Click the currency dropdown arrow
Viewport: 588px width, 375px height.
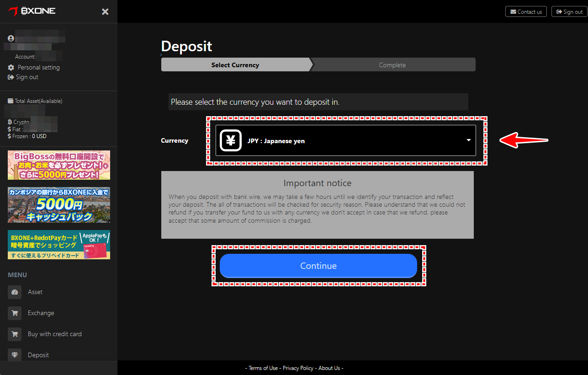coord(468,140)
